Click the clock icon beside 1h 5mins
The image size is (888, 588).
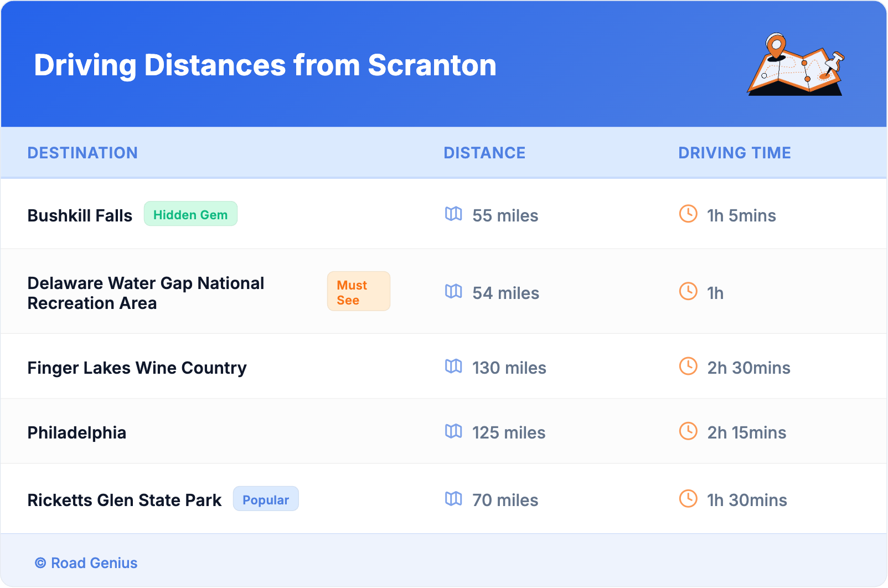click(x=688, y=214)
